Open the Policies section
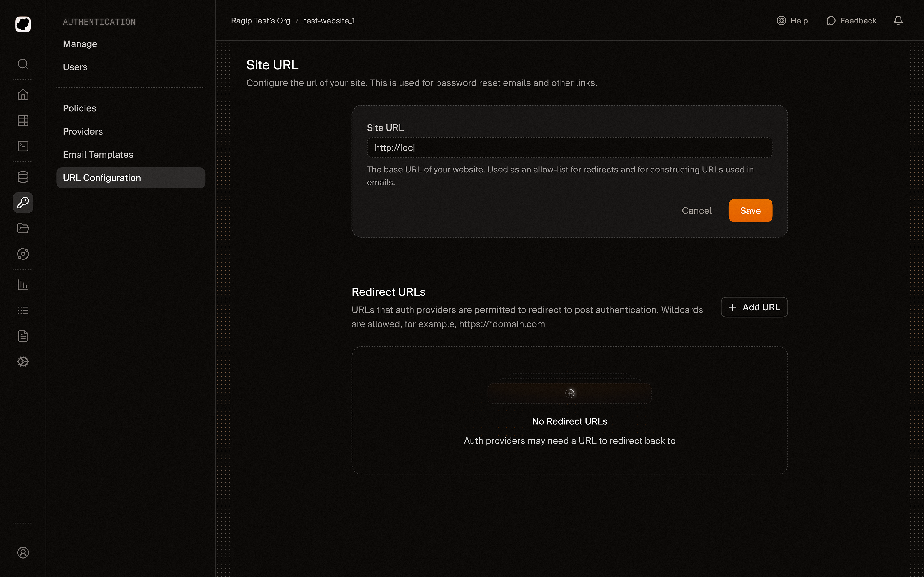This screenshot has width=924, height=577. point(79,108)
